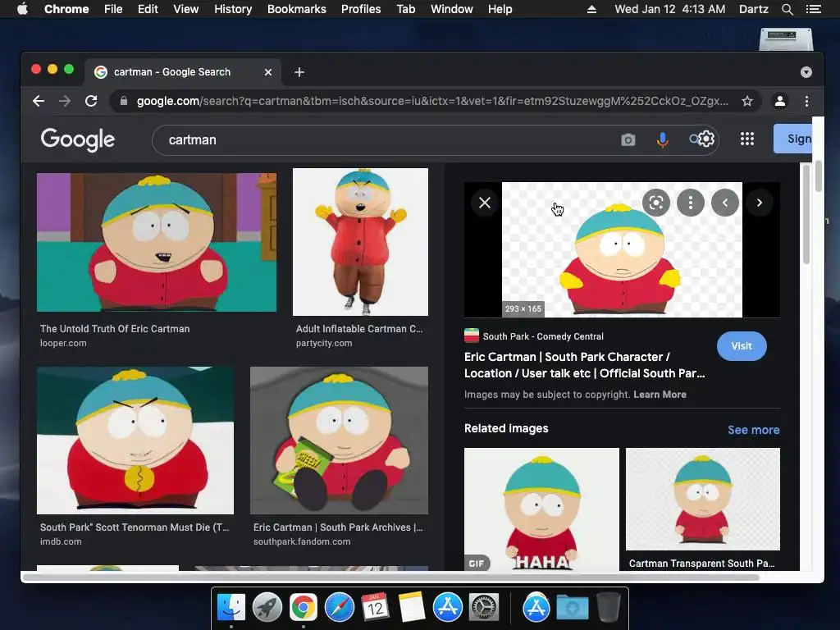
Task: Close the cartman - Google Search tab
Action: point(268,72)
